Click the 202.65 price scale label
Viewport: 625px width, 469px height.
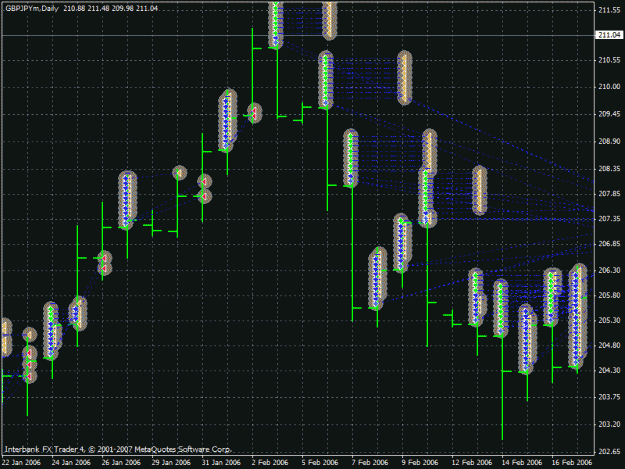[609, 451]
